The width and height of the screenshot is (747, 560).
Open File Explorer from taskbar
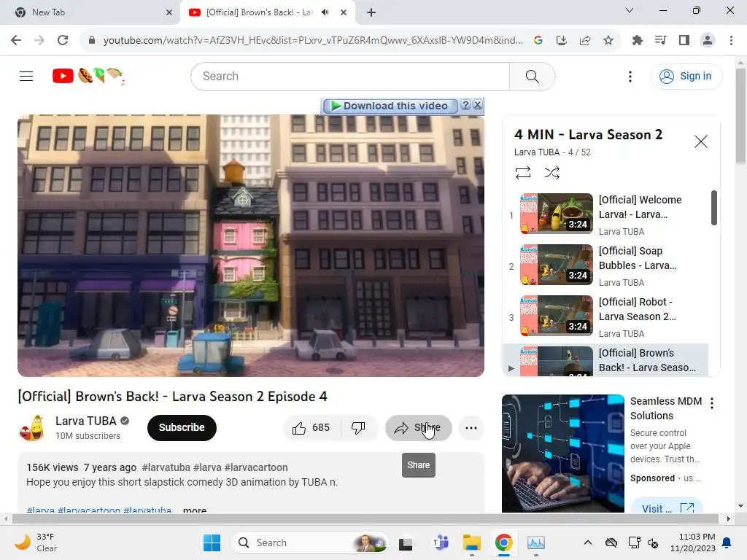click(x=472, y=542)
